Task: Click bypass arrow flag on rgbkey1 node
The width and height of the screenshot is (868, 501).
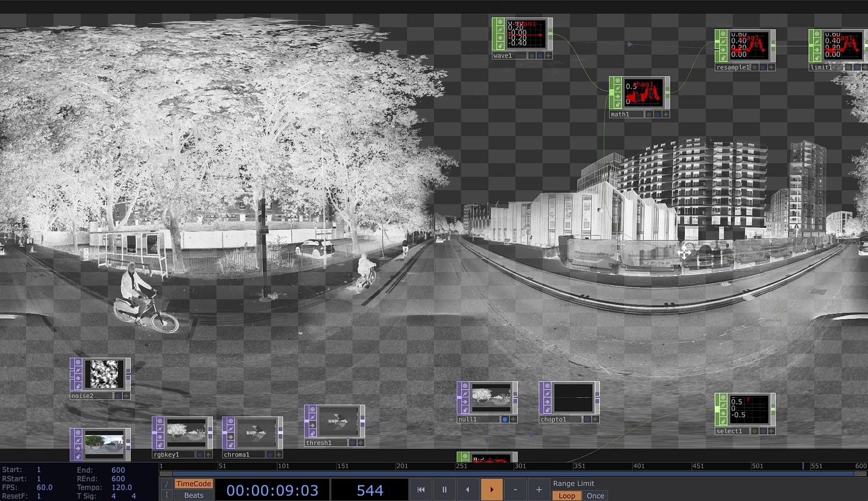Action: [160, 437]
